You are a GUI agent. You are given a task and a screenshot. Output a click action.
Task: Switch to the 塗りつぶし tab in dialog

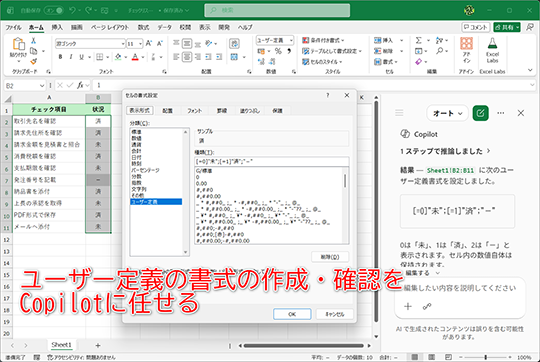tap(250, 111)
